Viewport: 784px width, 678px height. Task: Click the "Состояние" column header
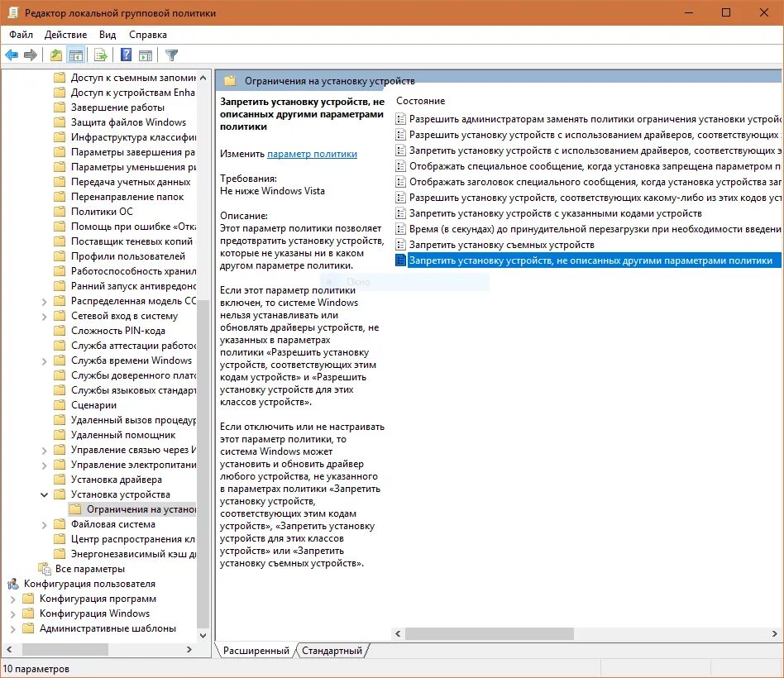[420, 101]
